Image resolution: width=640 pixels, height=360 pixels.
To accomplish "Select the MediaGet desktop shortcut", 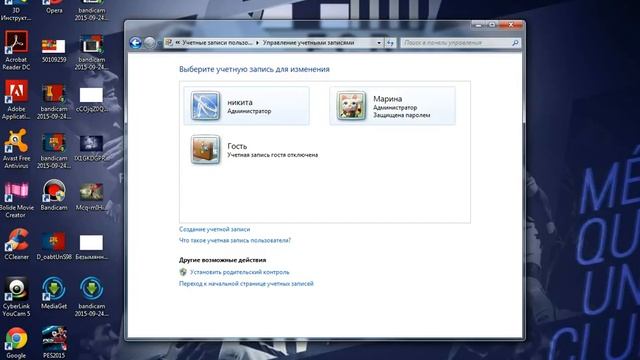I will 54,293.
